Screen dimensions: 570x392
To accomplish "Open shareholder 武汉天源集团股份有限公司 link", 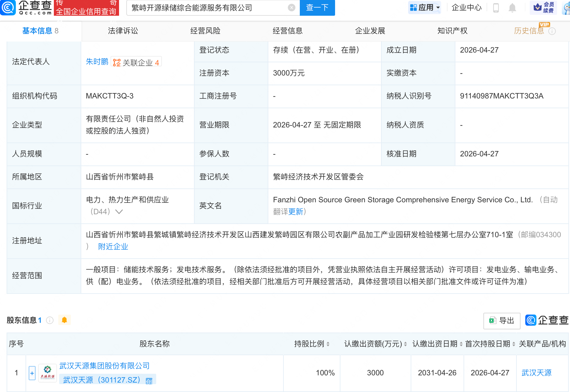I will pyautogui.click(x=104, y=366).
